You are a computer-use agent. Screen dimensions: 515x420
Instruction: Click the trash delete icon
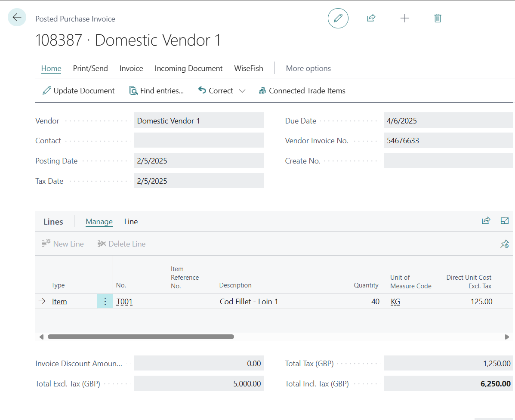tap(438, 18)
